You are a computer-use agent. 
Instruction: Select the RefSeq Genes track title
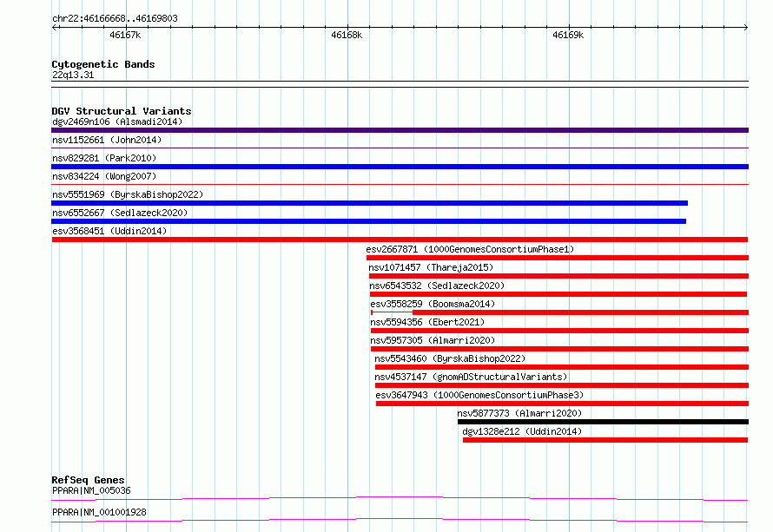[89, 480]
